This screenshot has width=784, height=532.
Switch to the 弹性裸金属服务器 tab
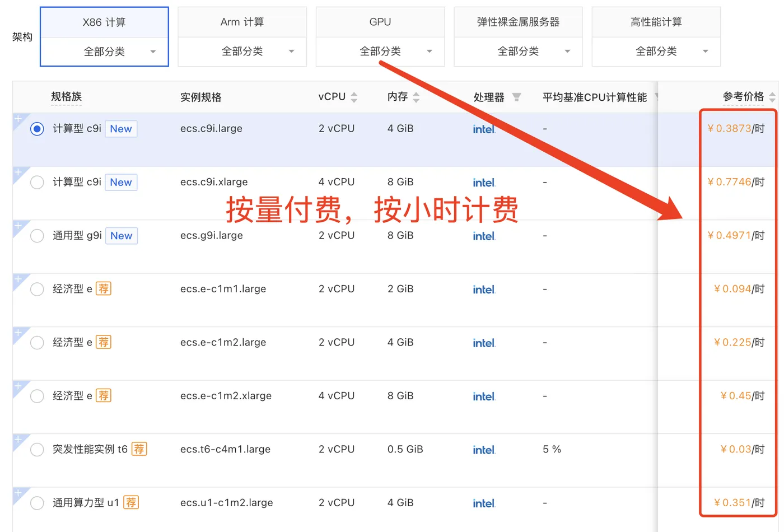(519, 22)
